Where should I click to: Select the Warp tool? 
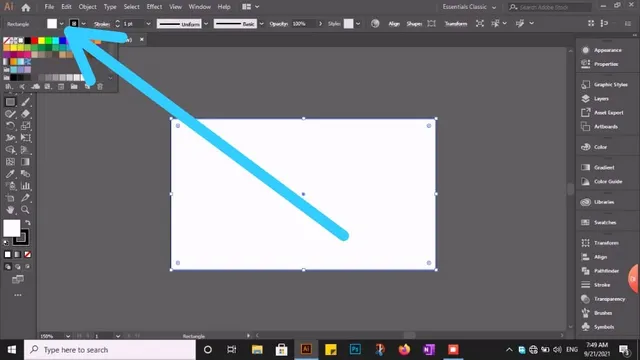(x=10, y=138)
